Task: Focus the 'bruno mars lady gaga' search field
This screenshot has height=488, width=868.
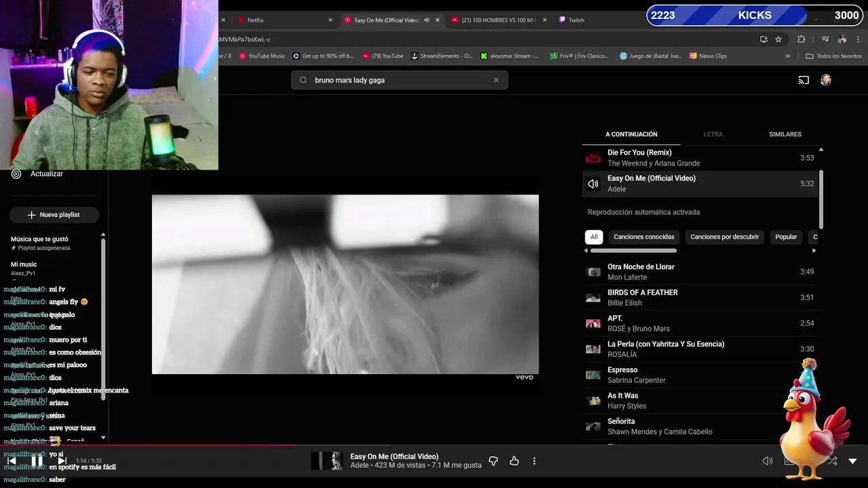Action: tap(400, 80)
